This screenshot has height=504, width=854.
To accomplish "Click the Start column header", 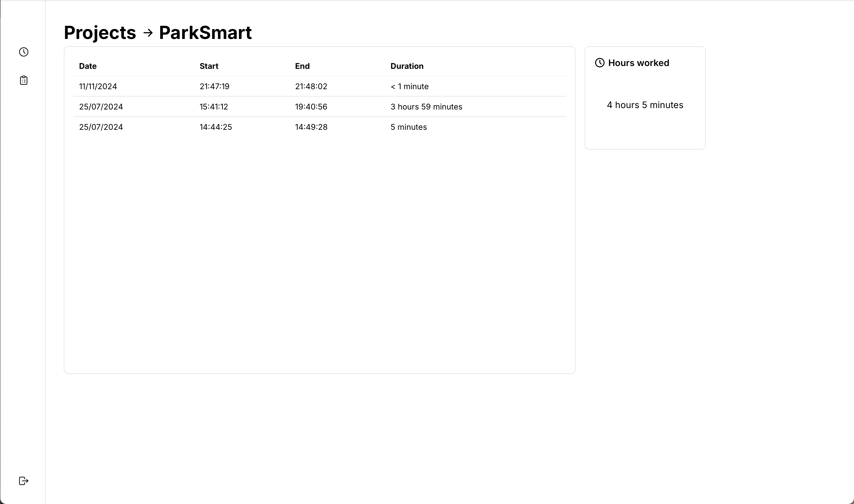I will tap(209, 66).
